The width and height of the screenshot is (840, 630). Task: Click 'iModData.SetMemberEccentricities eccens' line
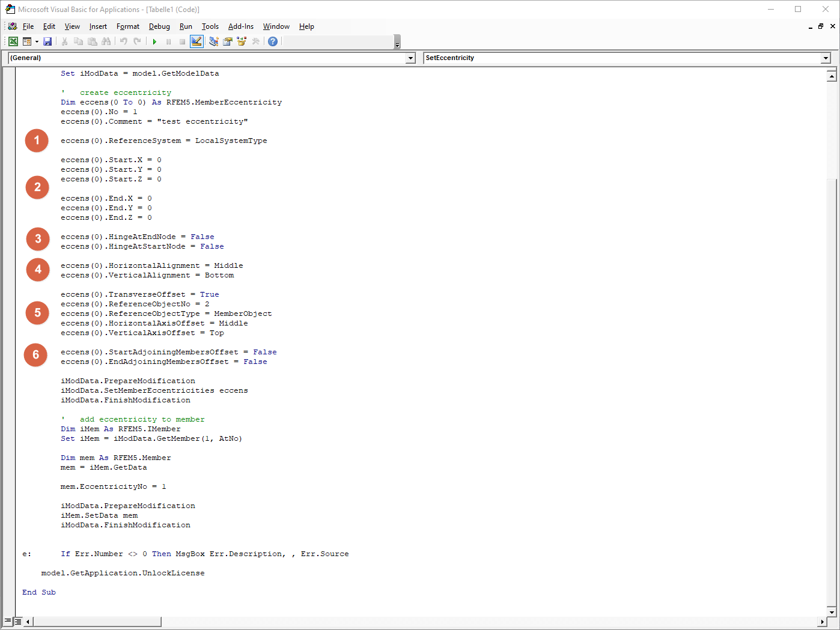pyautogui.click(x=154, y=390)
